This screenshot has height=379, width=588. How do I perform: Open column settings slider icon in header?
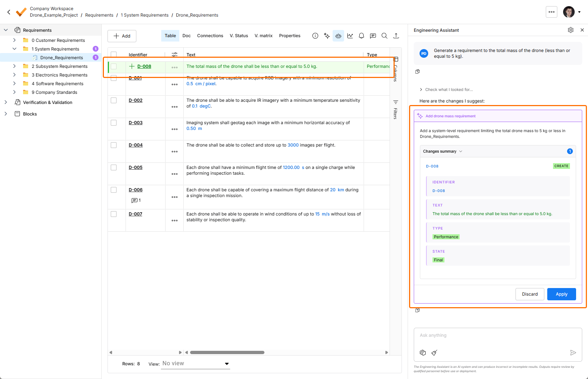click(x=175, y=55)
